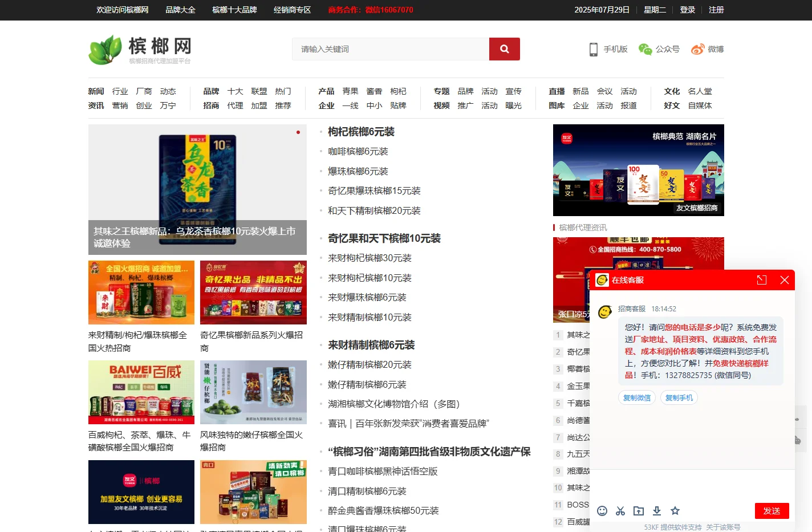Open the 乌龙茶香槟榔 main banner image
Viewport: 812px width, 532px height.
pyautogui.click(x=197, y=189)
